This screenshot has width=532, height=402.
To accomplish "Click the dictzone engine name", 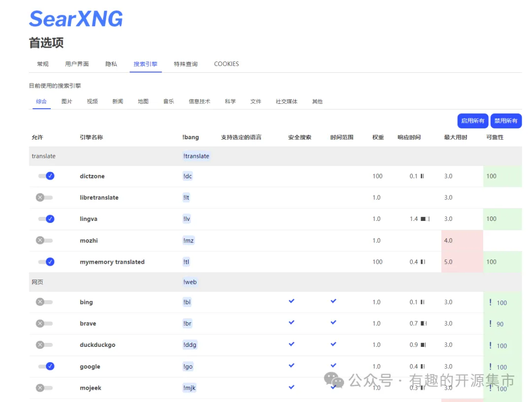I will 92,176.
